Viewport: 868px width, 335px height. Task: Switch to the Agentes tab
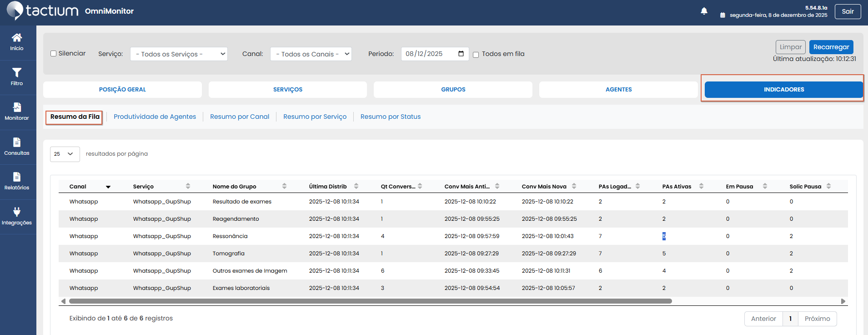pos(618,90)
